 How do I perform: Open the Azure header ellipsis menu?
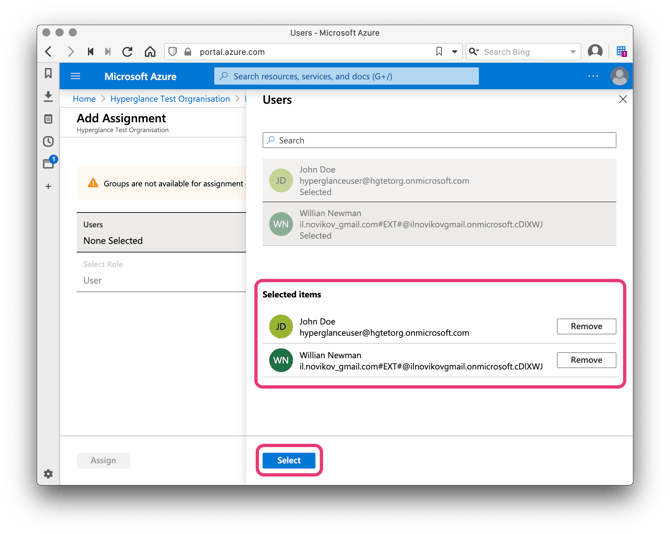(x=593, y=76)
